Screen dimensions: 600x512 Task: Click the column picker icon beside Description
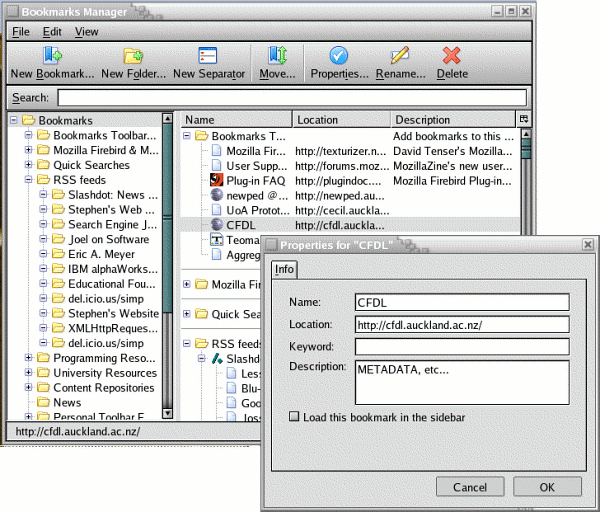point(524,119)
